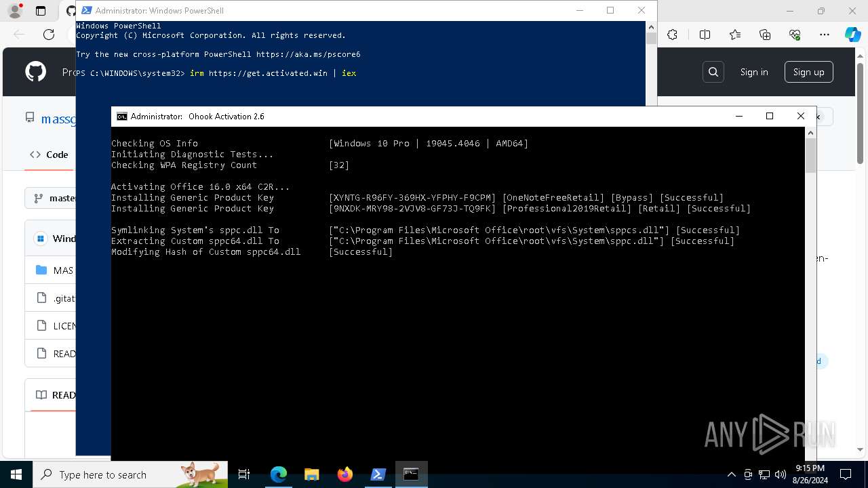Viewport: 868px width, 488px height.
Task: Click 'Modifying Hash of Custom sppc64.dll' line
Action: click(x=205, y=251)
